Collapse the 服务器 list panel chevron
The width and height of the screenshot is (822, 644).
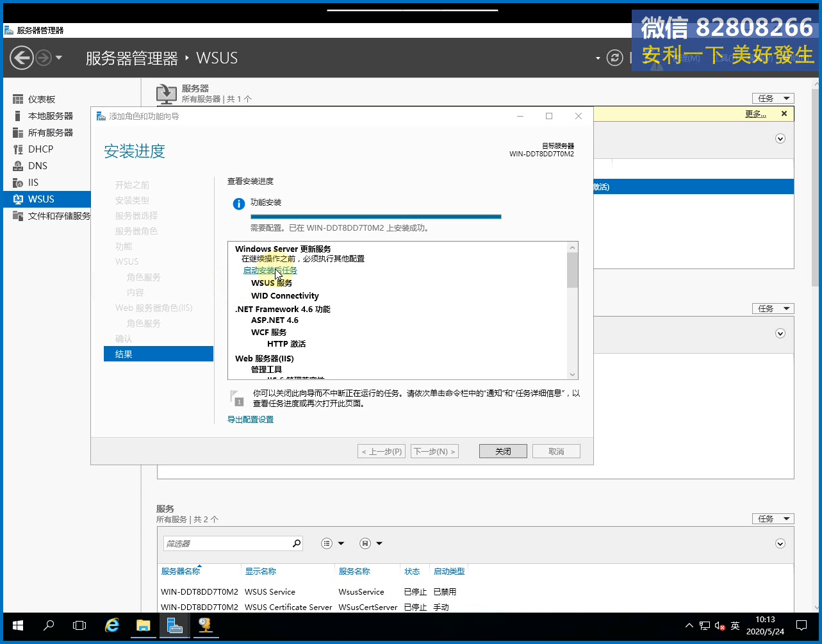pos(780,138)
